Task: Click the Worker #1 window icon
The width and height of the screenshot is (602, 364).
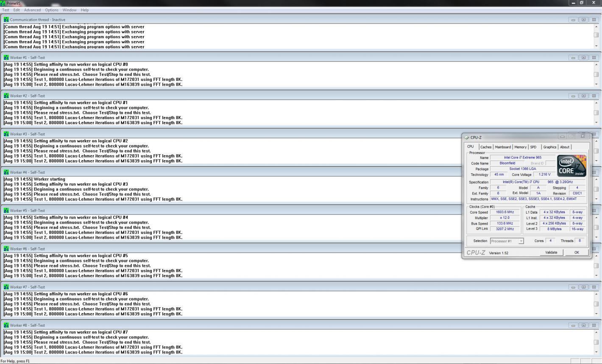Action: pyautogui.click(x=6, y=58)
